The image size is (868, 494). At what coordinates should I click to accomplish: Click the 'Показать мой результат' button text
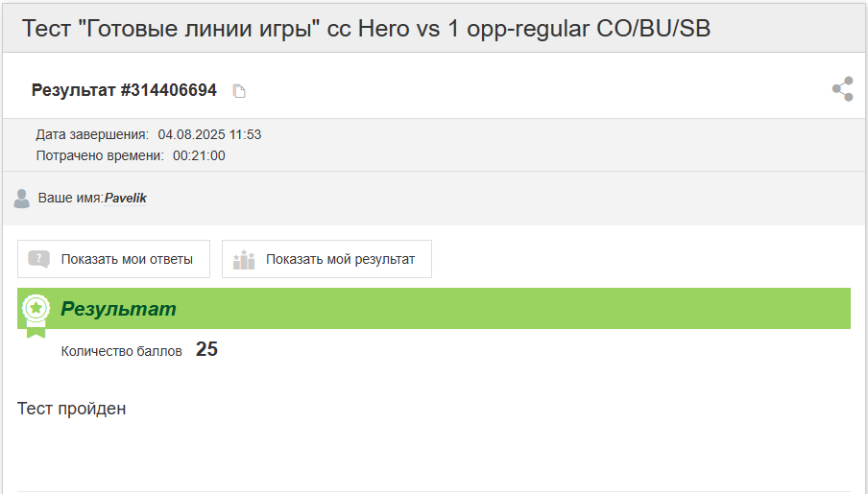[341, 259]
